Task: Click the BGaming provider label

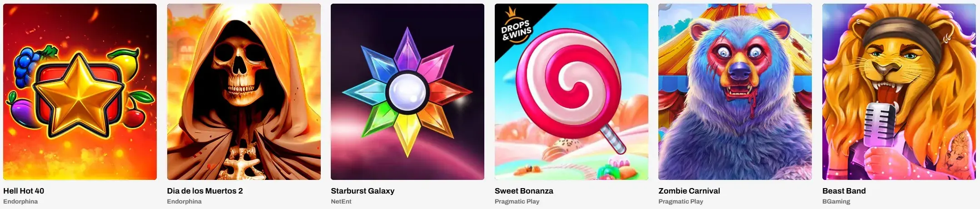Action: (x=836, y=201)
